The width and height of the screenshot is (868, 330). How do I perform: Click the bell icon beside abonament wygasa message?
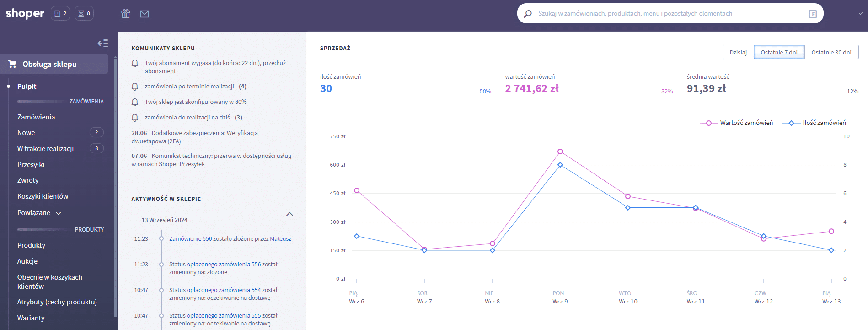135,63
